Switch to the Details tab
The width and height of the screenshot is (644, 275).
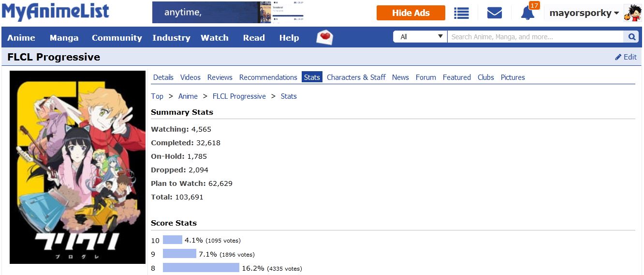(x=163, y=77)
